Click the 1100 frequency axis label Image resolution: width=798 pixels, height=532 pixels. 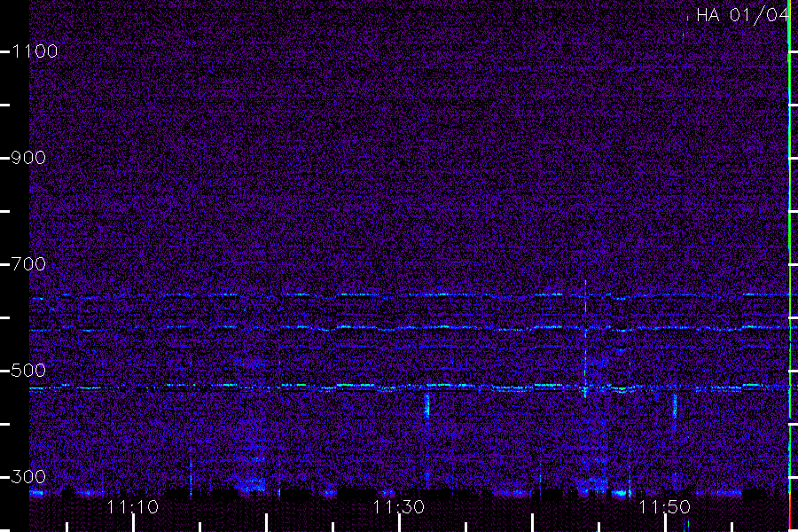pyautogui.click(x=35, y=51)
